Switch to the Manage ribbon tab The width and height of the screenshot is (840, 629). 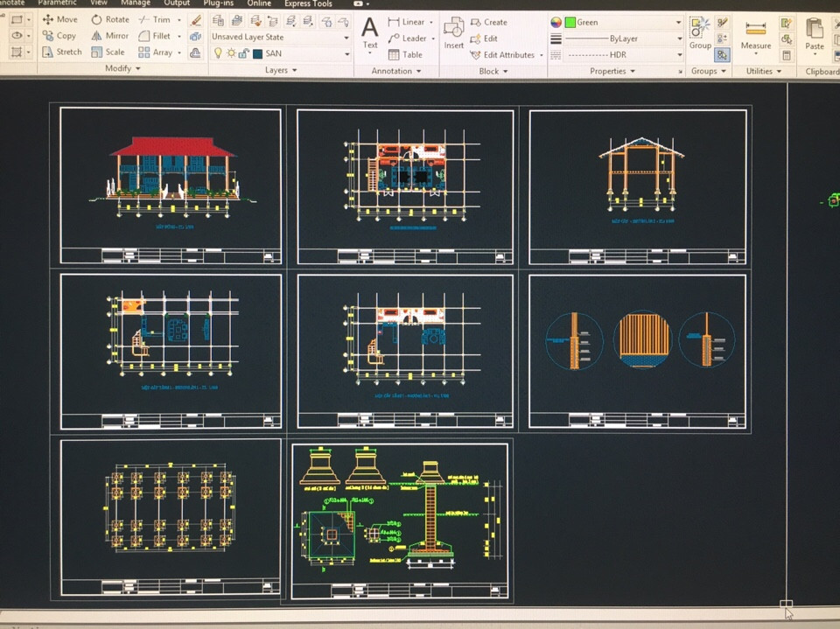tap(135, 3)
